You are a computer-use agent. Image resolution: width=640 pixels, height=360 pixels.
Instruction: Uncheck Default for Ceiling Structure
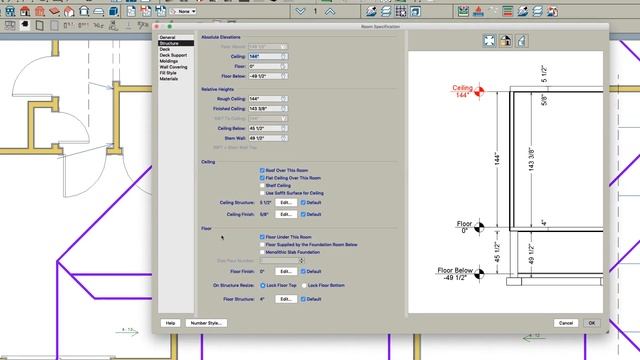pyautogui.click(x=303, y=202)
